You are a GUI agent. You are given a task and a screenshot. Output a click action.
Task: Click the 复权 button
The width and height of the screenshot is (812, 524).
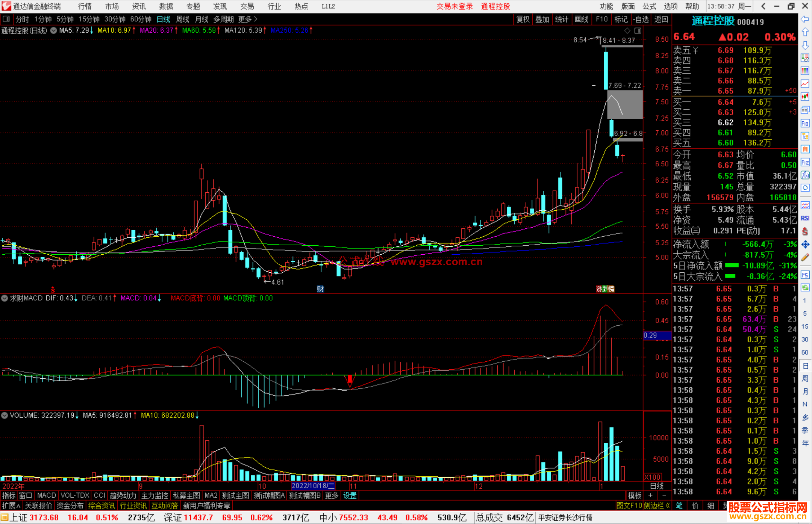coord(523,19)
